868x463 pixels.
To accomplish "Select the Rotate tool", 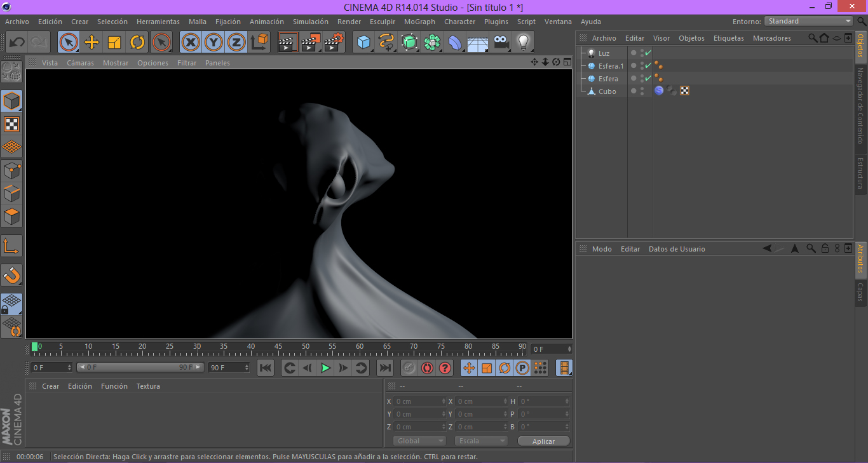I will click(137, 43).
